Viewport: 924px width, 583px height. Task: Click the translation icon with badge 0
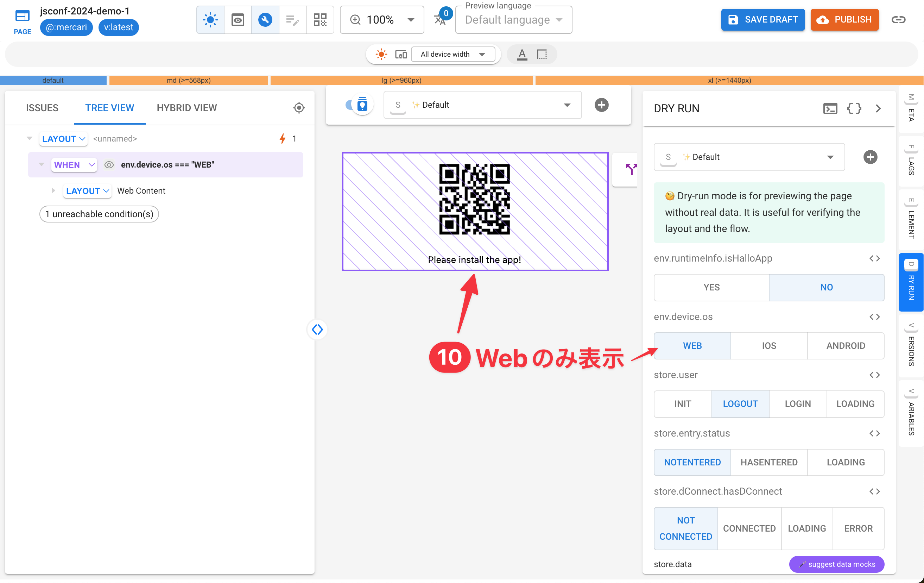tap(441, 19)
